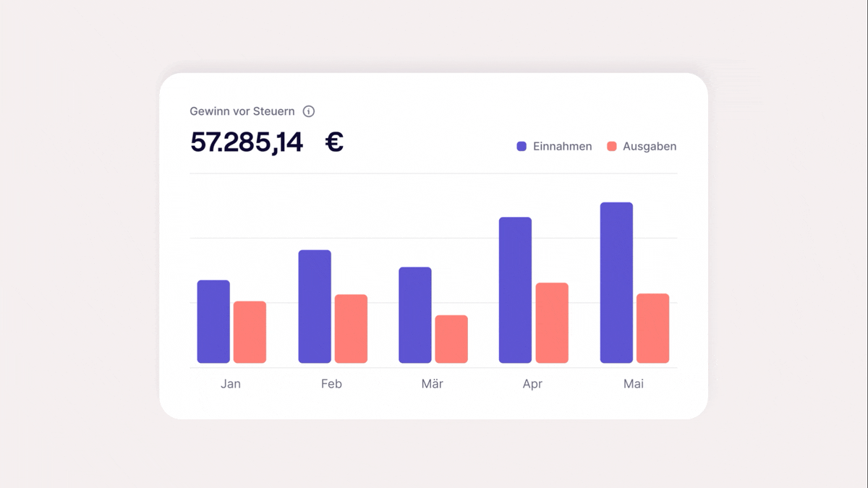Select the January Ausgaben bar
The height and width of the screenshot is (488, 868).
tap(250, 333)
